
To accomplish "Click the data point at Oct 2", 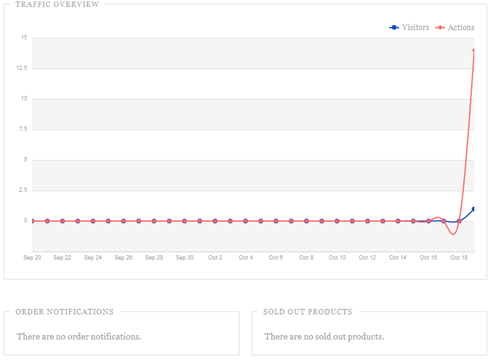I will click(215, 221).
